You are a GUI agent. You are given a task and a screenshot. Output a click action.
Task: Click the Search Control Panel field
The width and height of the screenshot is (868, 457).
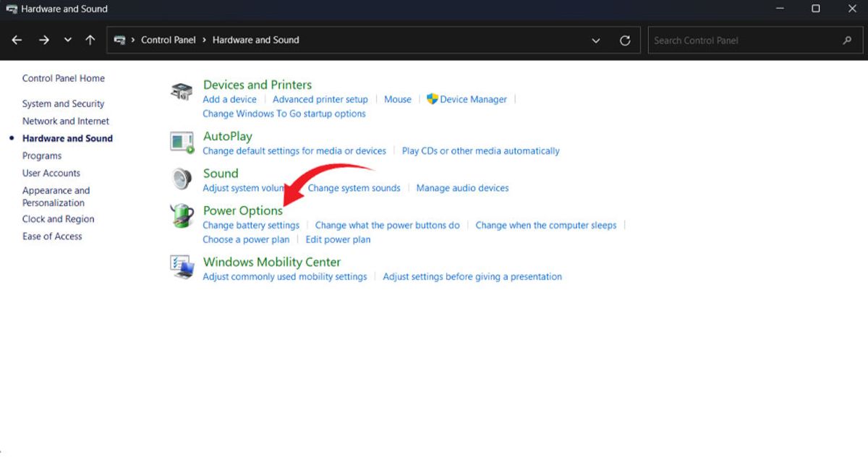(754, 40)
